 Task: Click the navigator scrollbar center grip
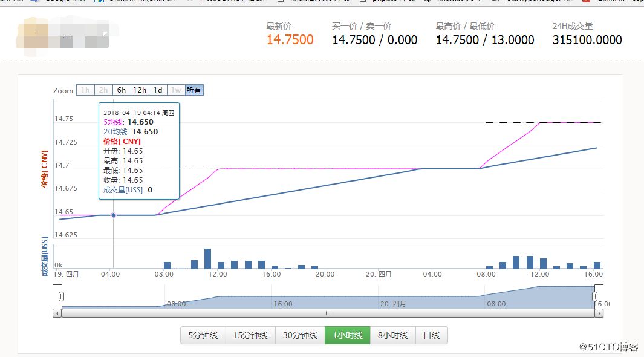(x=328, y=313)
